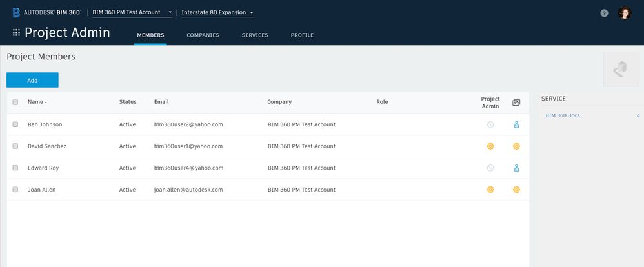644x267 pixels.
Task: Click email bim360user1@yahoo.com
Action: coord(188,146)
